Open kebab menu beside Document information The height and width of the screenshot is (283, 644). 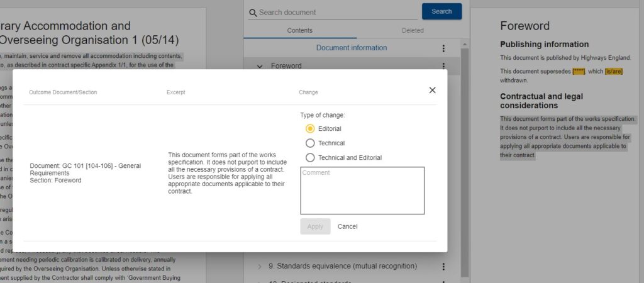(443, 48)
